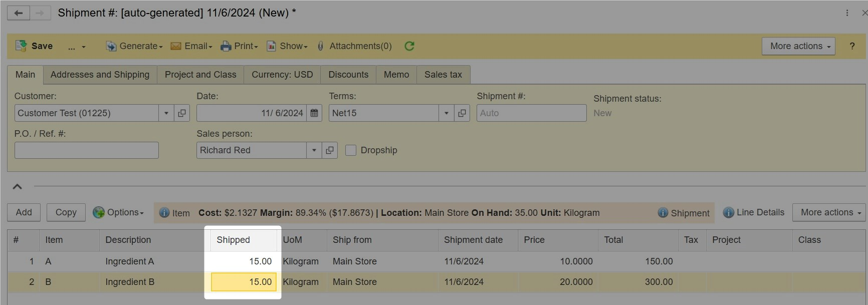Open the Sales tax tab
The image size is (868, 305).
443,75
